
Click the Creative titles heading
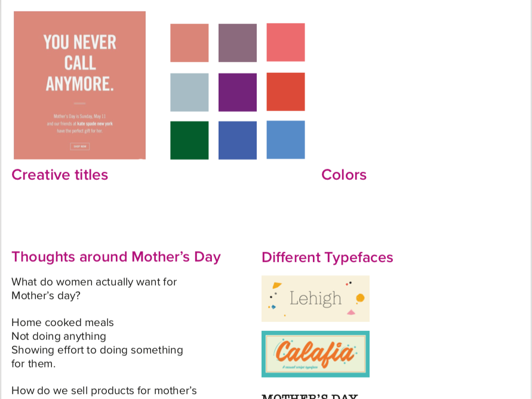(60, 175)
